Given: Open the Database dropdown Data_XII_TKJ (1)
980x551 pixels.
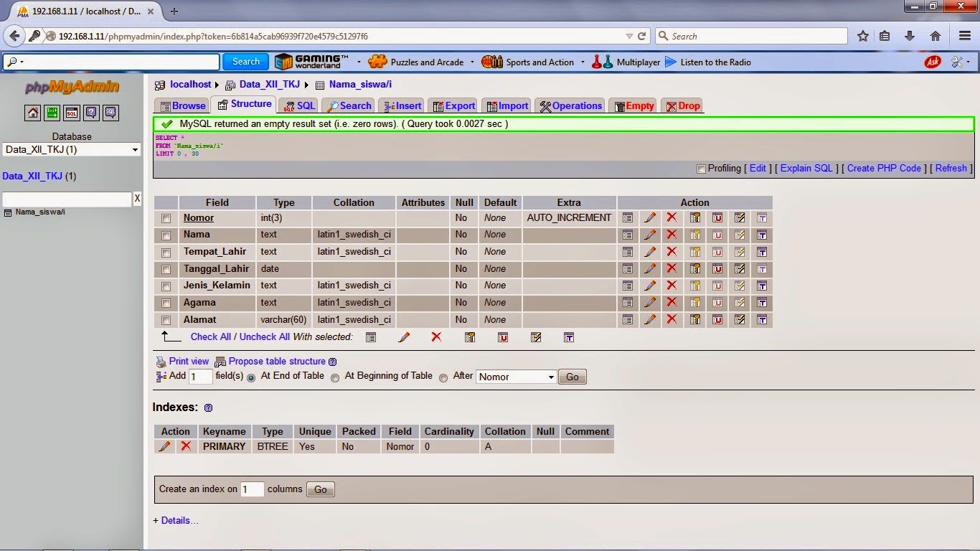Looking at the screenshot, I should click(72, 149).
